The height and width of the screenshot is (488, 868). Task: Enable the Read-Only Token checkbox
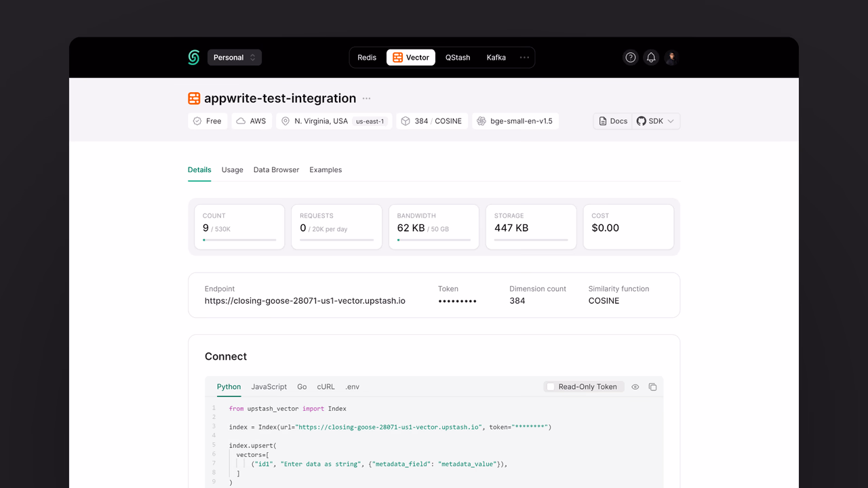coord(551,387)
